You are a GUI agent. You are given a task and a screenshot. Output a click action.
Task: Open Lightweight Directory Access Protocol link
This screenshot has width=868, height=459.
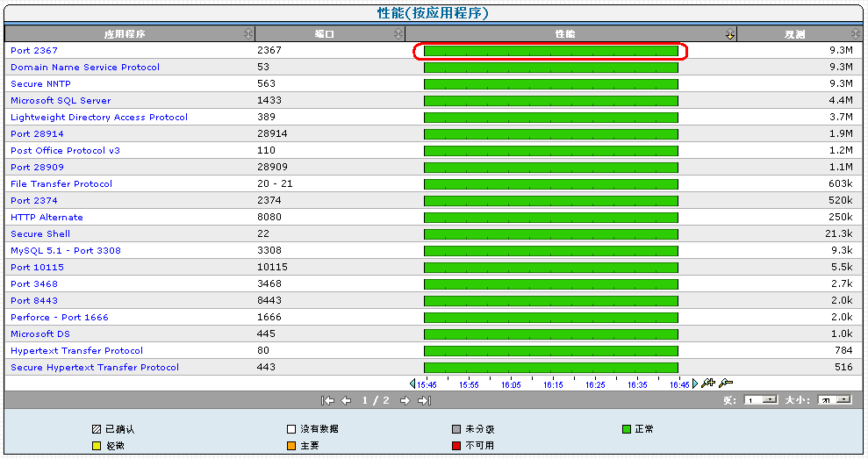(99, 117)
